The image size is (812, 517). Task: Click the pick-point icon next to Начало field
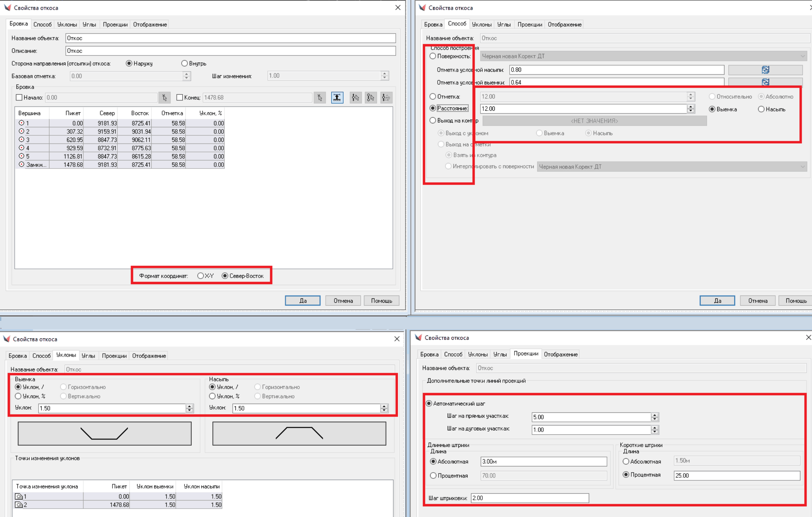click(x=164, y=97)
